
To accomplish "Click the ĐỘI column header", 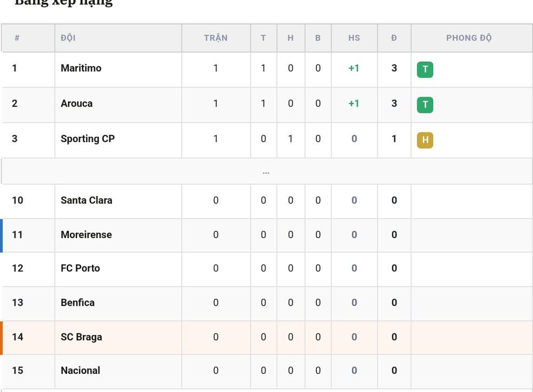I will coord(68,38).
